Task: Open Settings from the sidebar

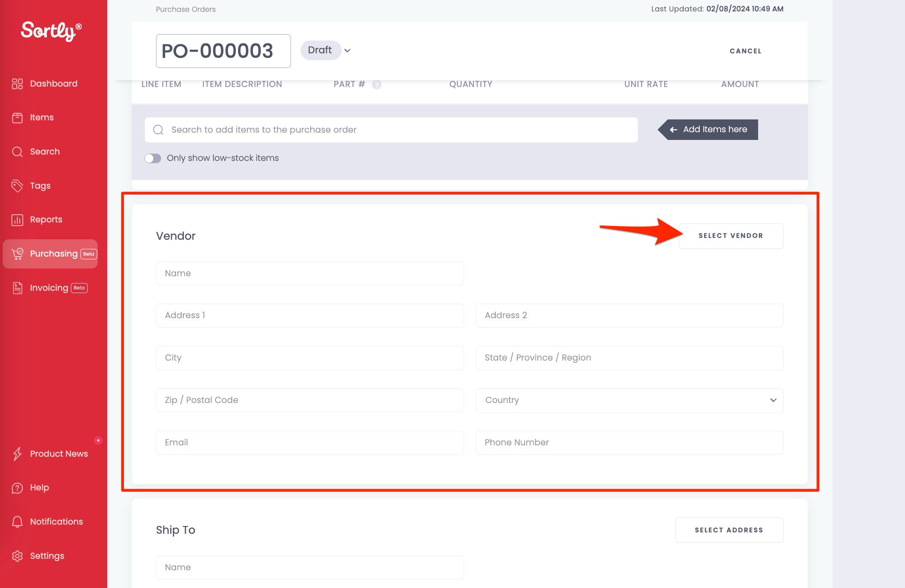Action: [47, 556]
